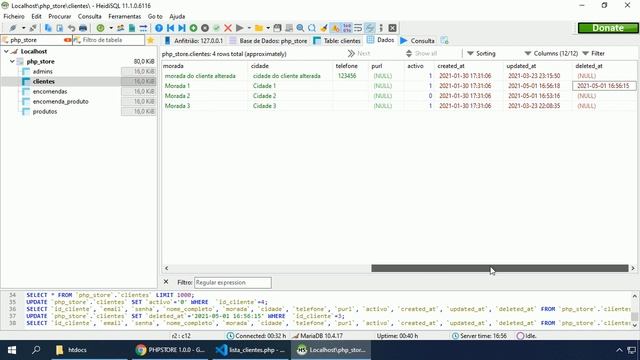Toggle the wrap long lines toolbar button
This screenshot has height=360, width=640.
pos(358,28)
